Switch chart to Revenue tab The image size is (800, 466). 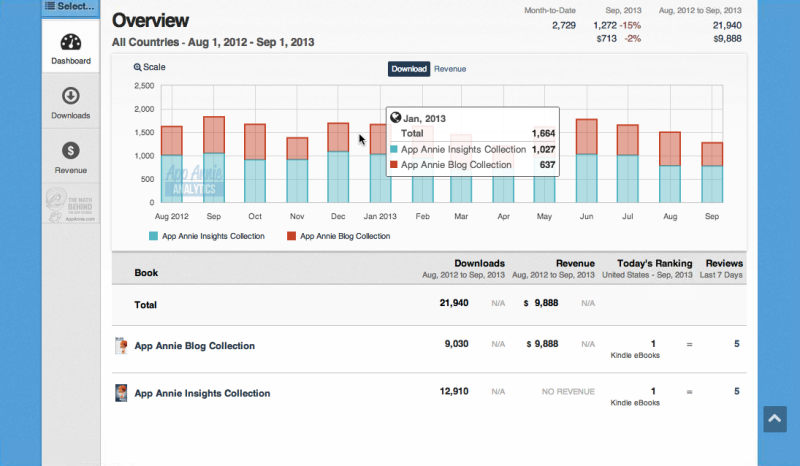pos(450,69)
